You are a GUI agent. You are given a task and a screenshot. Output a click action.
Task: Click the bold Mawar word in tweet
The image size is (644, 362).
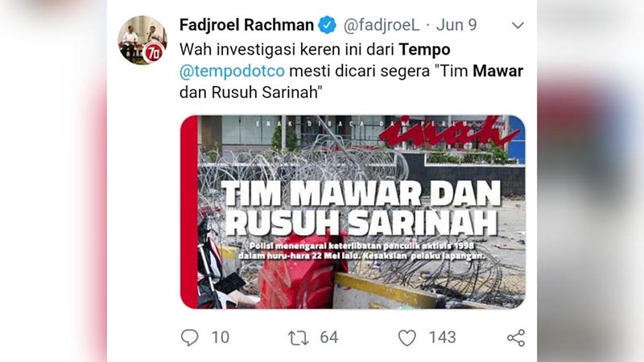[x=497, y=71]
